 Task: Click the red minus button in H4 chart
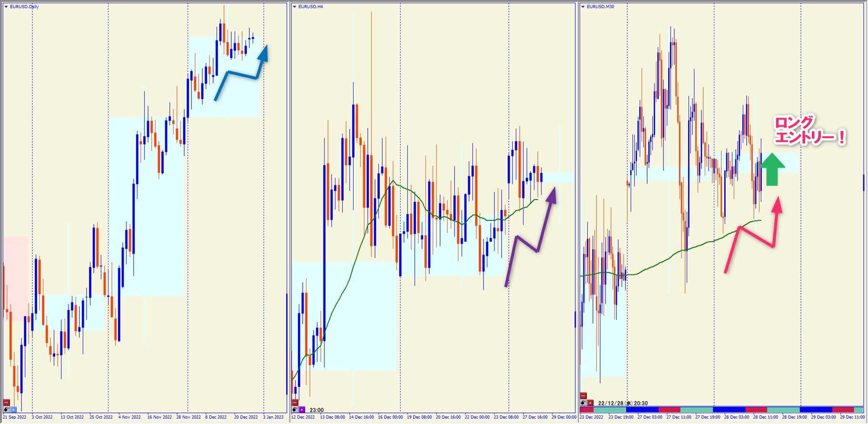[295, 403]
